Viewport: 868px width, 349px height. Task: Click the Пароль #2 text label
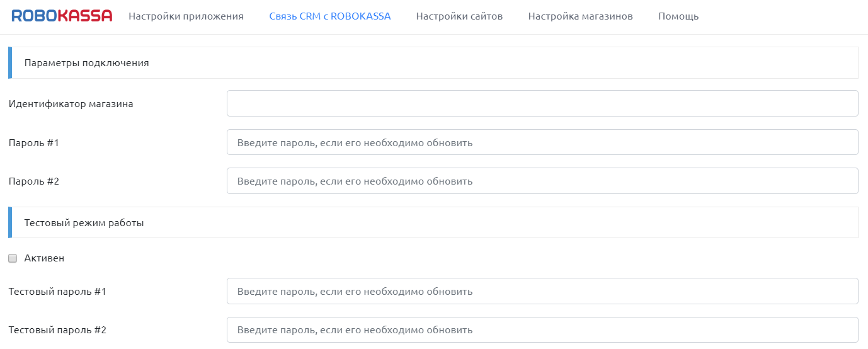coord(33,181)
